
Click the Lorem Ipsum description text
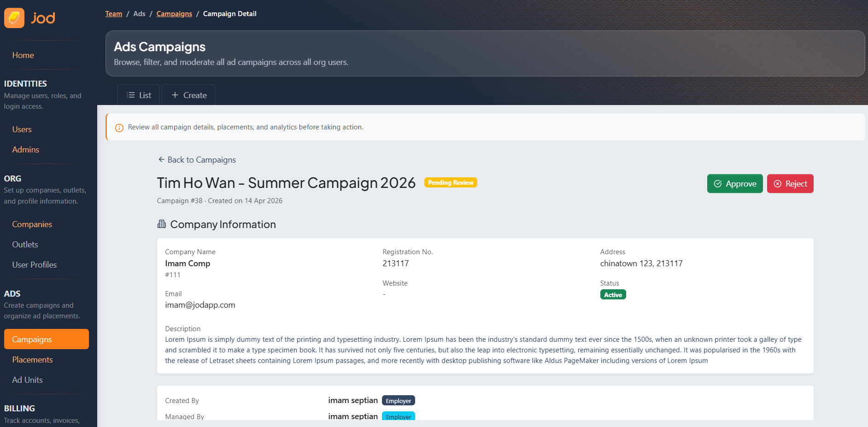[x=483, y=350]
